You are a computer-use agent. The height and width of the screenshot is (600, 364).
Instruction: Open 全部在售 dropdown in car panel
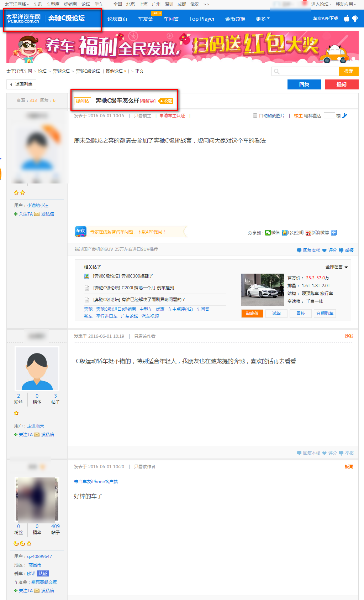point(337,267)
